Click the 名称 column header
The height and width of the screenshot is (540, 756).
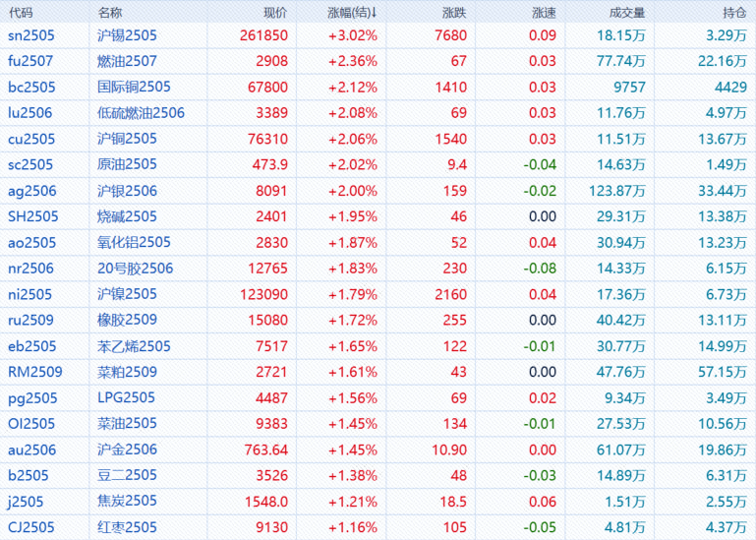(x=111, y=13)
